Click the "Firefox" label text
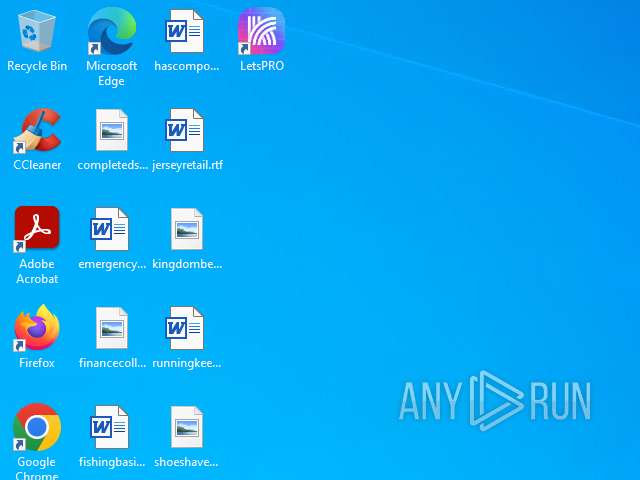Image resolution: width=640 pixels, height=480 pixels. click(37, 363)
